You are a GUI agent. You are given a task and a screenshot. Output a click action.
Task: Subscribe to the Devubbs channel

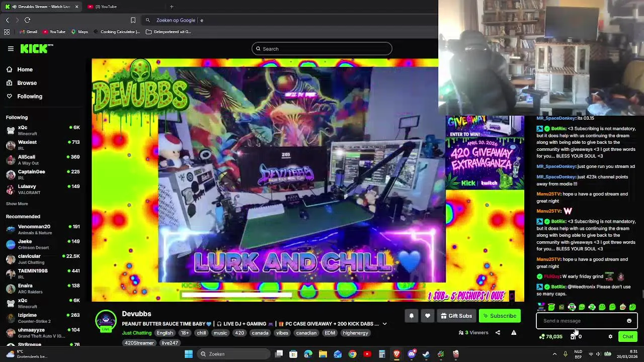point(500,316)
